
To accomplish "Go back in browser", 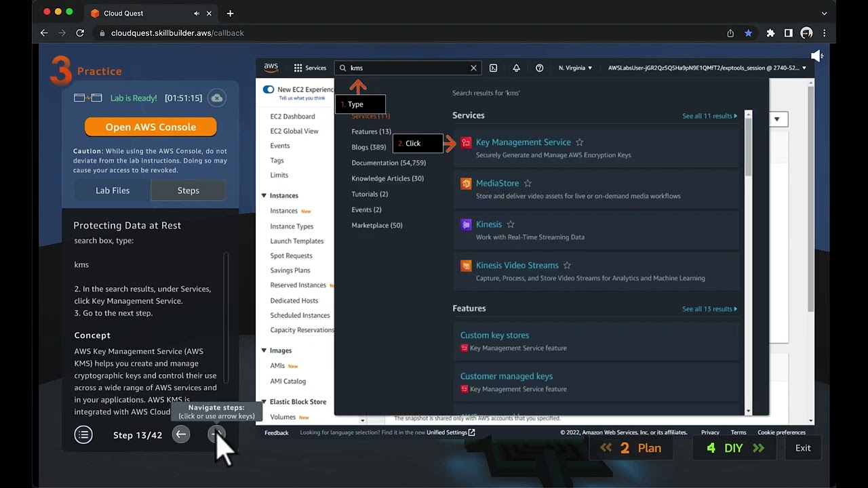I will [x=44, y=33].
